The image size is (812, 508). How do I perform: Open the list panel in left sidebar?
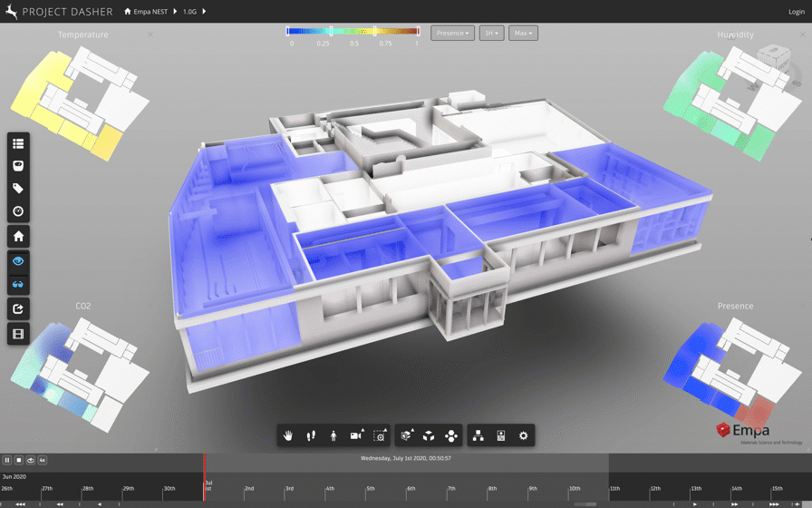click(x=18, y=144)
